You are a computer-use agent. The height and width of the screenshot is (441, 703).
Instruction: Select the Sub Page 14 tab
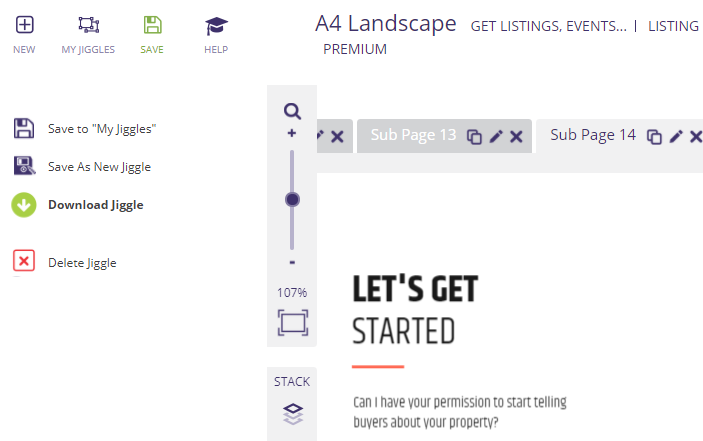click(x=593, y=135)
